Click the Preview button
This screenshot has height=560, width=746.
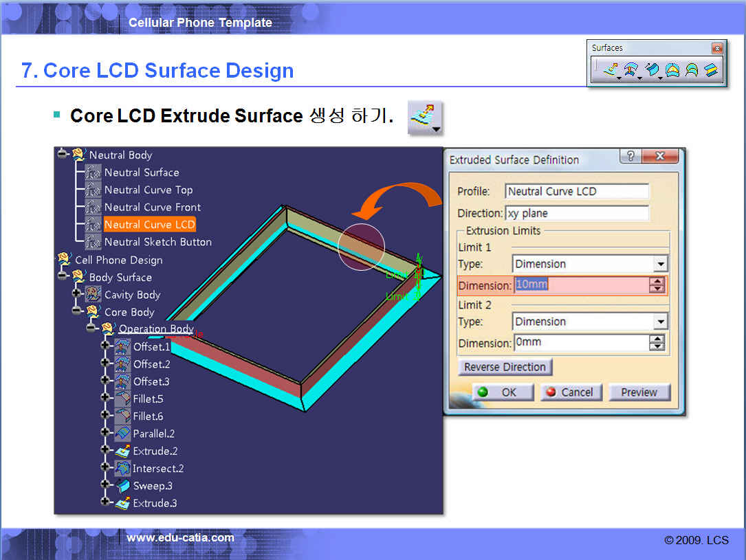click(x=639, y=392)
